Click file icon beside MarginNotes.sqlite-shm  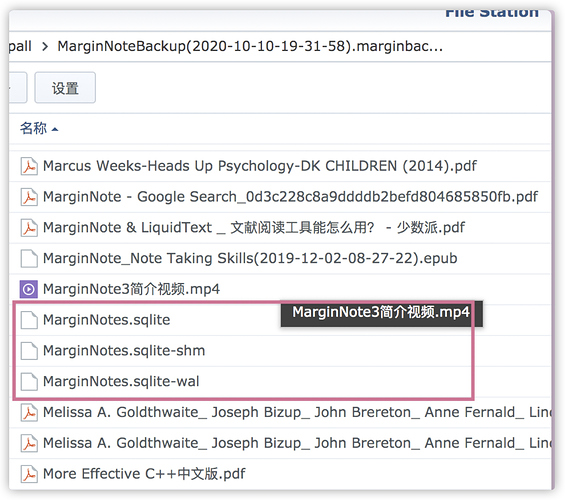click(x=29, y=351)
